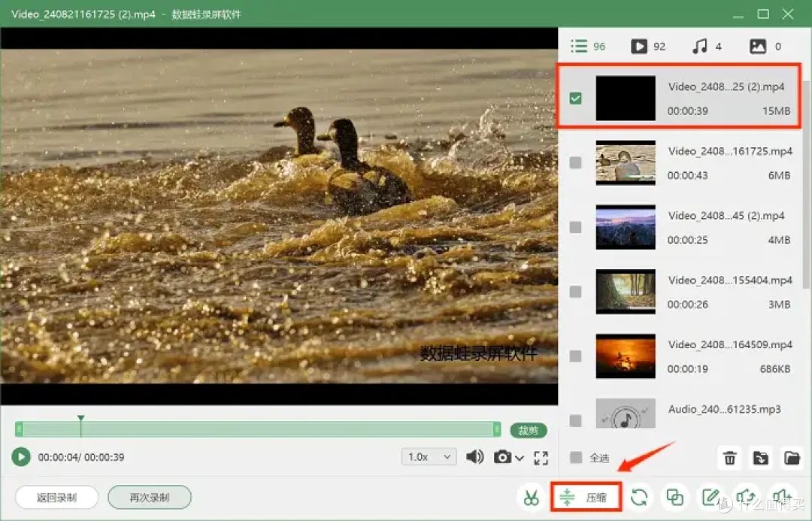Click the 压缩 compress button
Viewport: 812px width, 521px height.
coord(586,498)
